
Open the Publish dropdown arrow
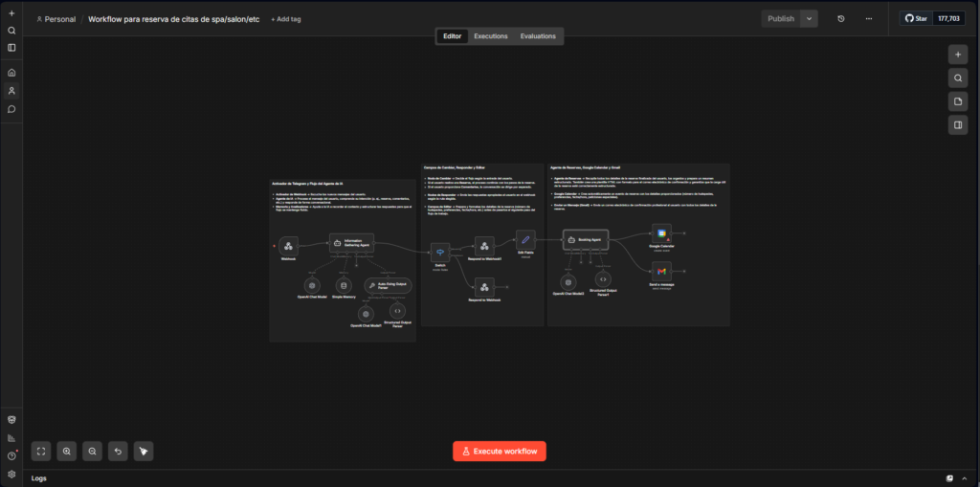[809, 18]
